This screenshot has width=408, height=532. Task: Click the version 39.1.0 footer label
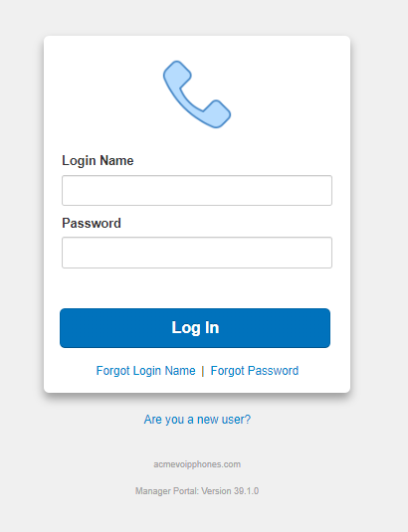tap(197, 491)
